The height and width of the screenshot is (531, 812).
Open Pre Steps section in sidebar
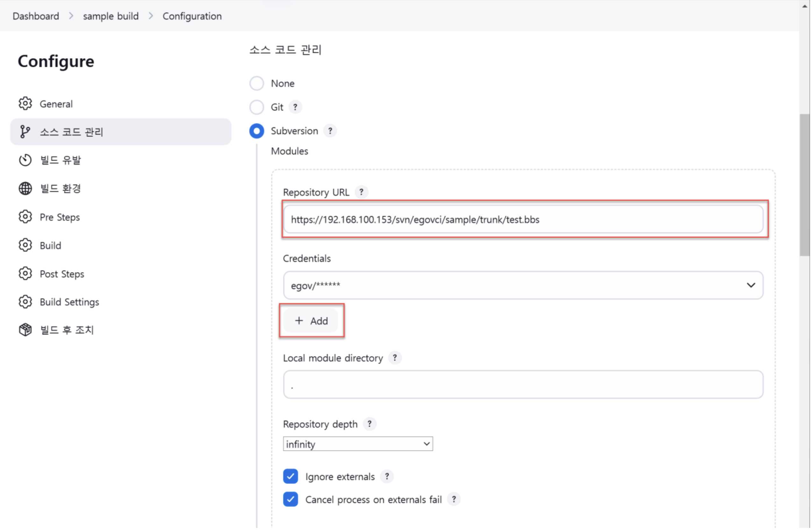[60, 217]
